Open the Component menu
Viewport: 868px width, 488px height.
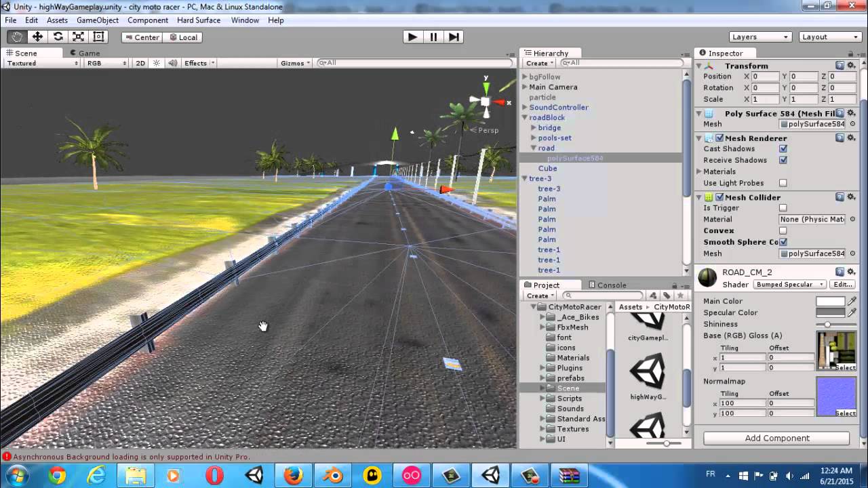pyautogui.click(x=148, y=20)
